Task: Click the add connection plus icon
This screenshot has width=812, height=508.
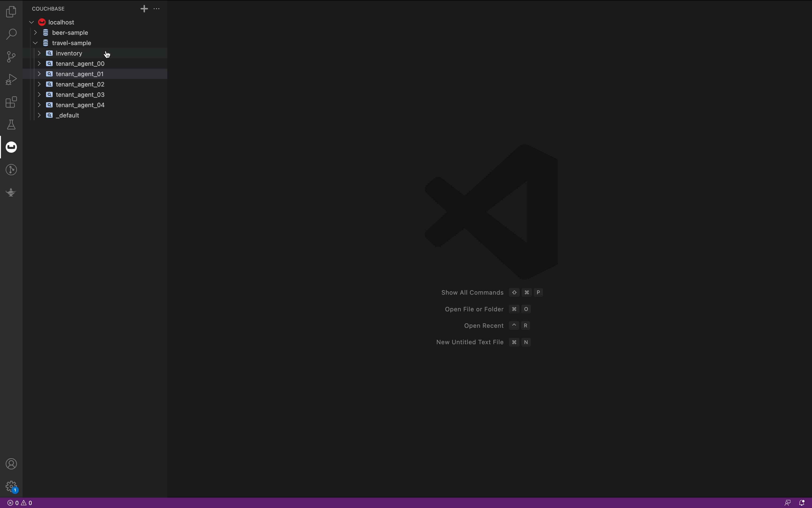Action: pos(144,9)
